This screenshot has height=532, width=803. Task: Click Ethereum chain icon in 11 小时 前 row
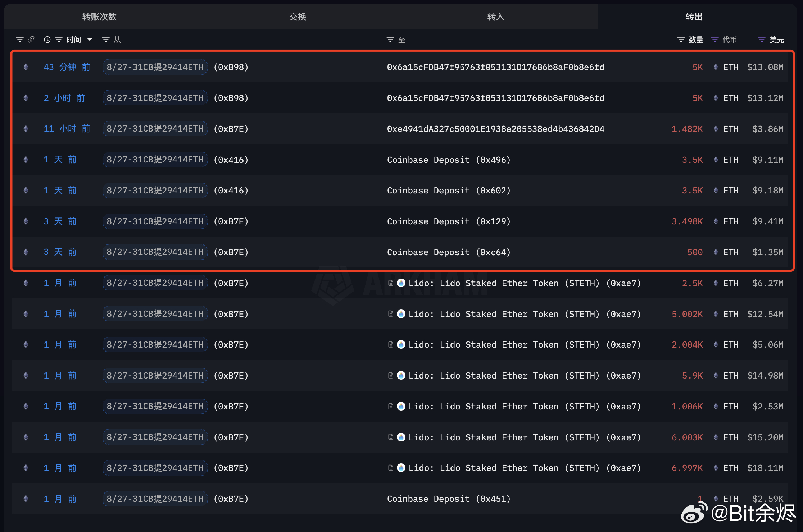point(26,129)
